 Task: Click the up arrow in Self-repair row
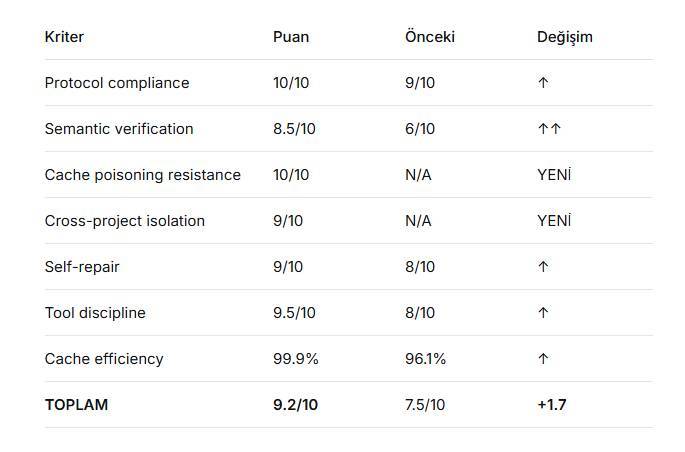click(x=543, y=266)
